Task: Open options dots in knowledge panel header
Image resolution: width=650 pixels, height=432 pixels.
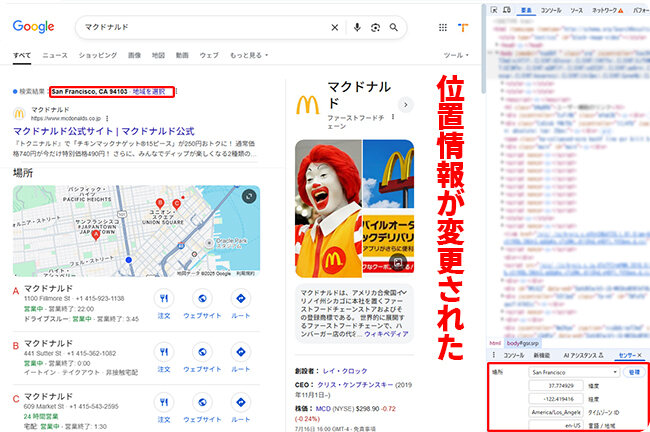Action: pos(393,117)
